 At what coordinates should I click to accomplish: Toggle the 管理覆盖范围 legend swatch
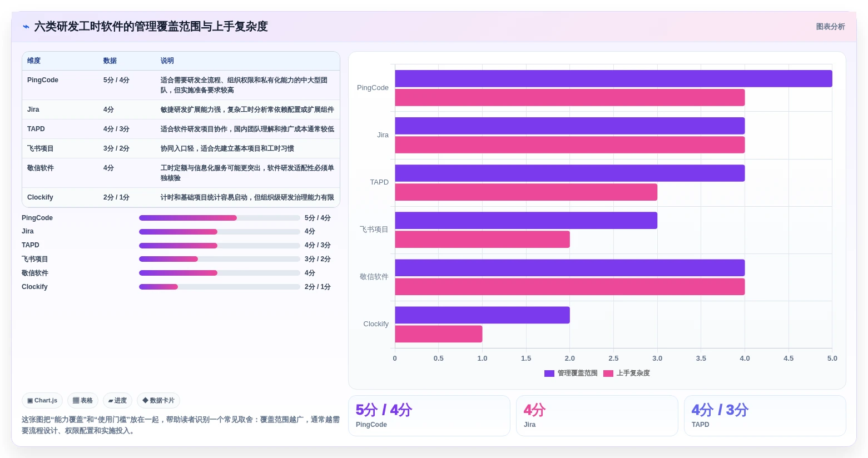[x=549, y=374]
